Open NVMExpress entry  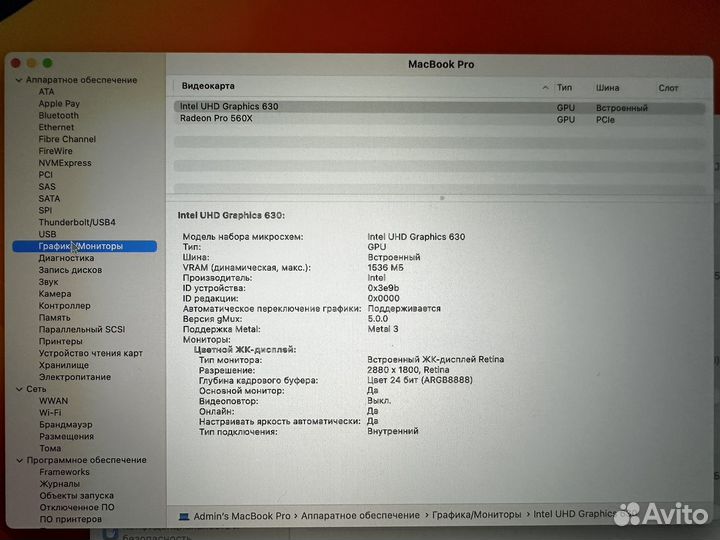tap(65, 163)
